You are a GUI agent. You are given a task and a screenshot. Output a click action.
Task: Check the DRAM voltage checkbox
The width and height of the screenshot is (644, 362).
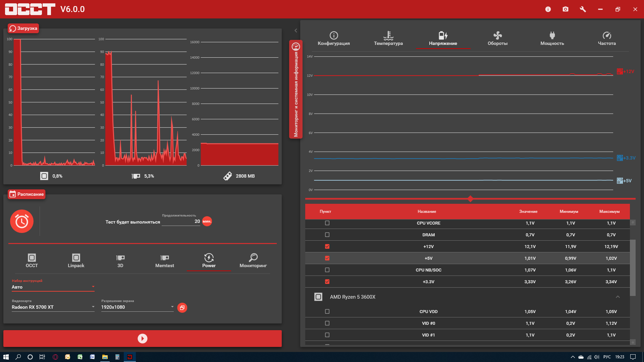point(327,235)
